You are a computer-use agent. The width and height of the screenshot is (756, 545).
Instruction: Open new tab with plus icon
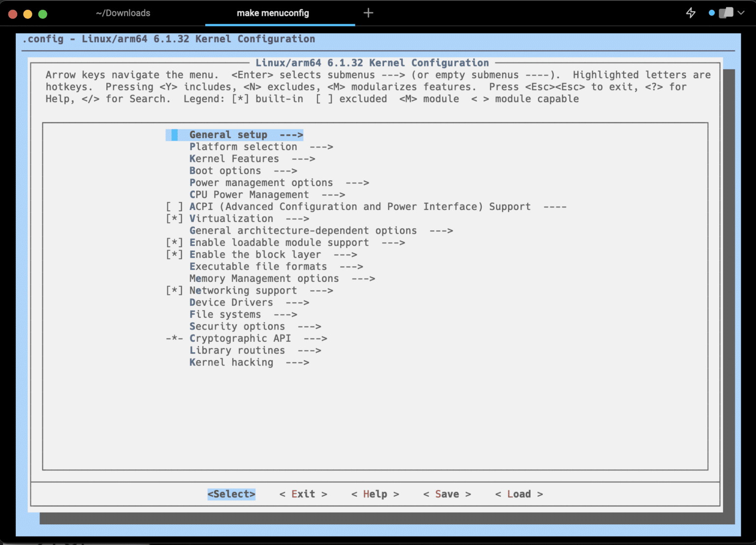[x=368, y=13]
